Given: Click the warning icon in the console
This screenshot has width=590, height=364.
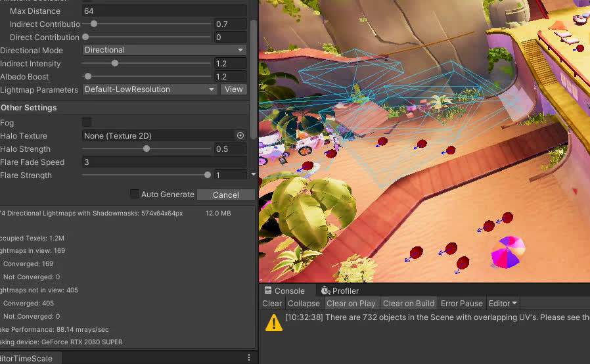Looking at the screenshot, I should coord(273,323).
